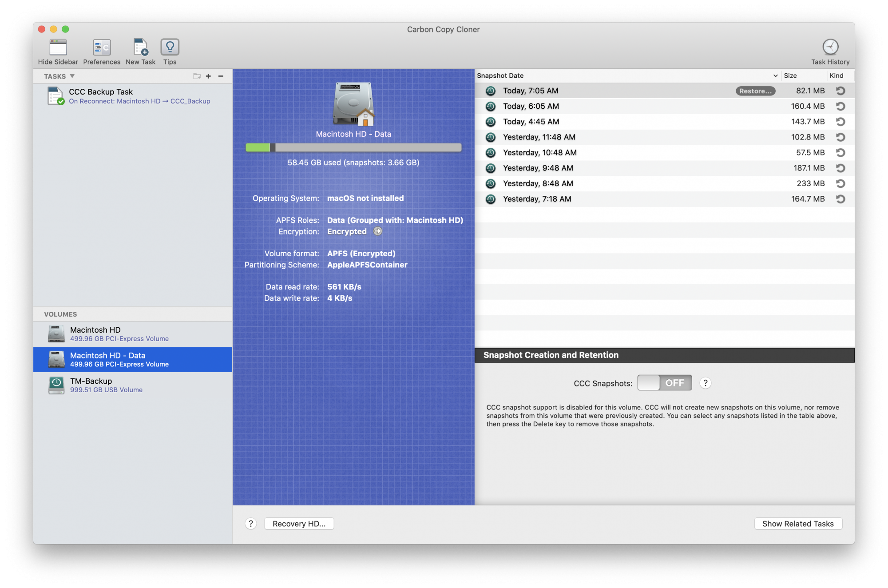Select the Yesterday, 8:48 AM snapshot
Image resolution: width=888 pixels, height=588 pixels.
(664, 183)
